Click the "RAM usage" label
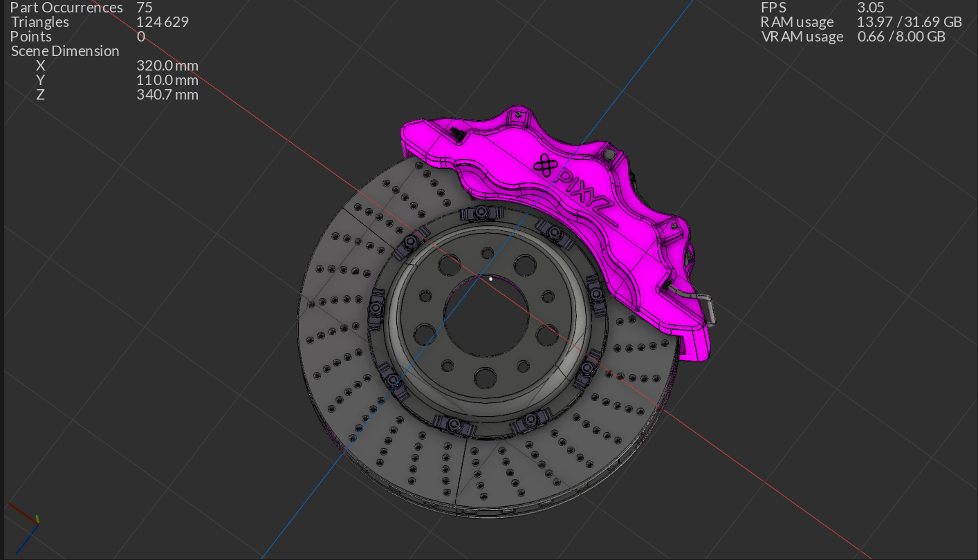Viewport: 978px width, 560px height. [x=797, y=22]
